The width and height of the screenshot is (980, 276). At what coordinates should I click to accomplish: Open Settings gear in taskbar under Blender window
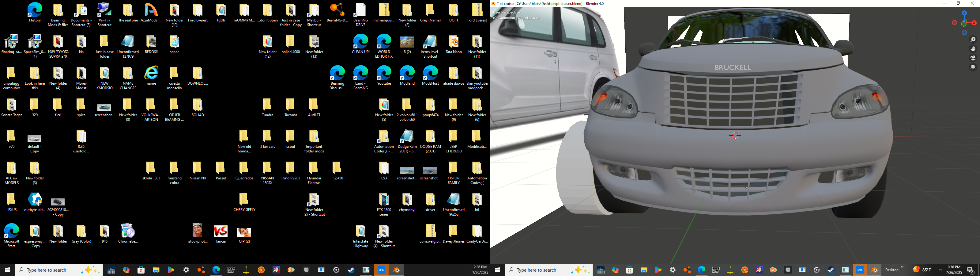[x=673, y=270]
